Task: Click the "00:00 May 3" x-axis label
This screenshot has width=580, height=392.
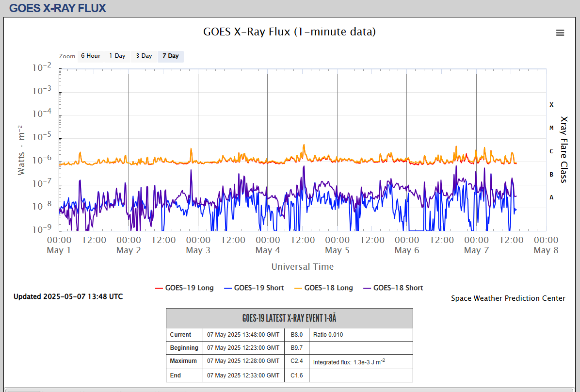Action: point(198,245)
